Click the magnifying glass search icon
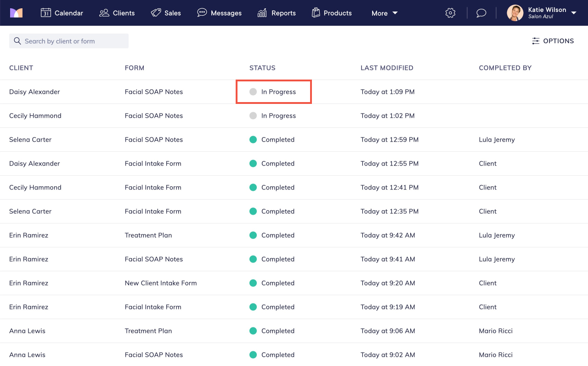 (x=17, y=41)
